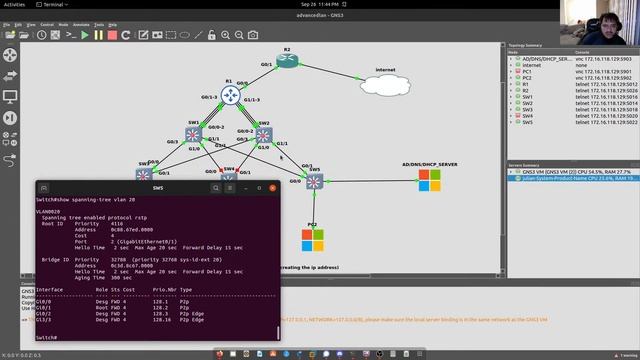Select SW2 node name in Topology Summary

tap(527, 103)
